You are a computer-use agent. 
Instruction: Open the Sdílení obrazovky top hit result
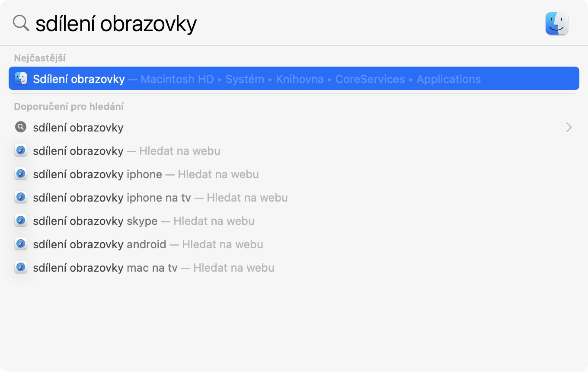point(79,79)
